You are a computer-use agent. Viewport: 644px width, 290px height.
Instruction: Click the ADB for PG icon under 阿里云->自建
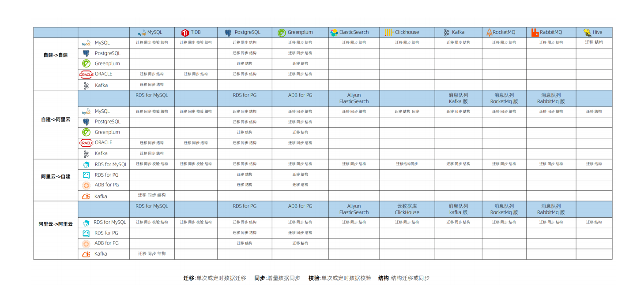[86, 186]
